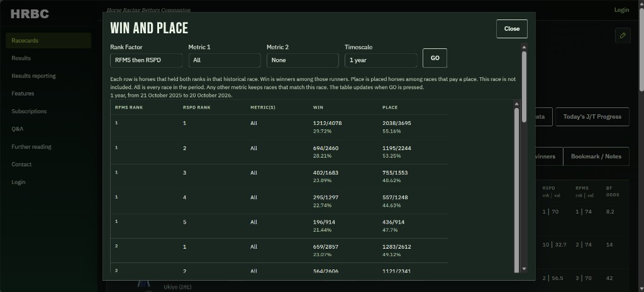Click the dialog outer scrollbar thumb
This screenshot has width=644, height=292.
[x=524, y=87]
